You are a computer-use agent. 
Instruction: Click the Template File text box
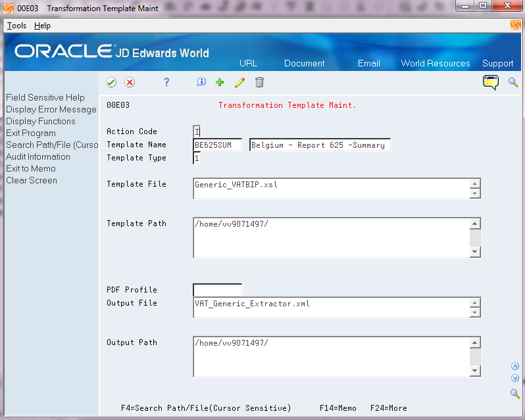(x=332, y=189)
